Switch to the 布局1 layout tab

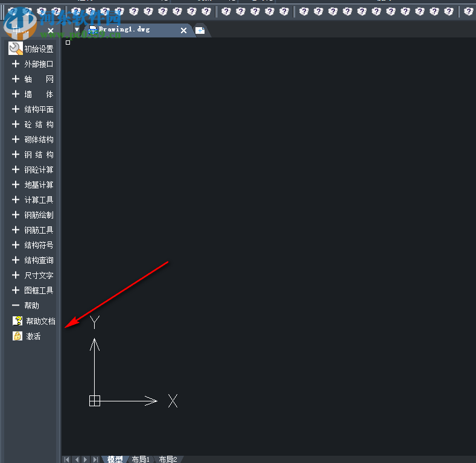click(x=141, y=459)
